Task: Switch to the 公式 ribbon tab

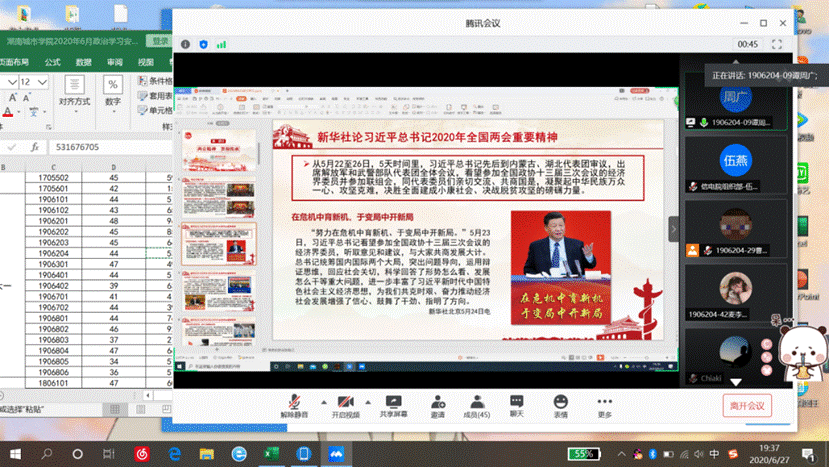Action: coord(53,62)
